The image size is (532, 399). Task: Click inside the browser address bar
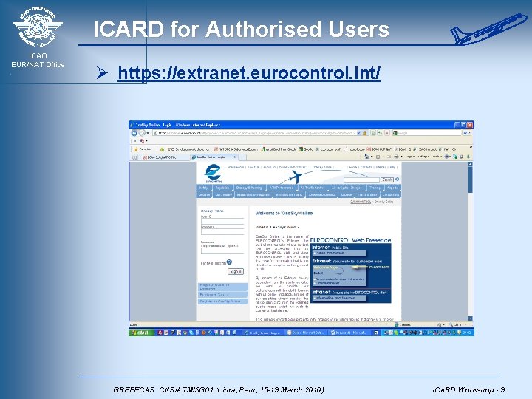(254, 133)
